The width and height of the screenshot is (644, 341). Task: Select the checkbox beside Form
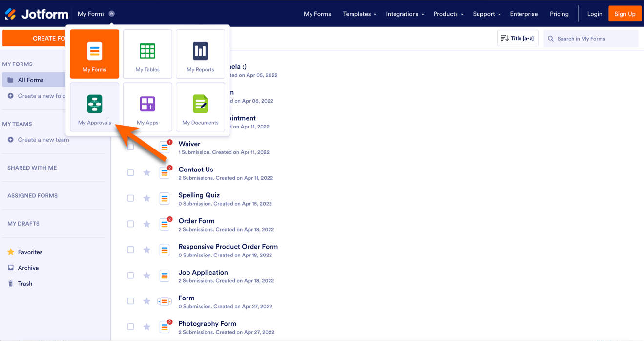pyautogui.click(x=130, y=301)
